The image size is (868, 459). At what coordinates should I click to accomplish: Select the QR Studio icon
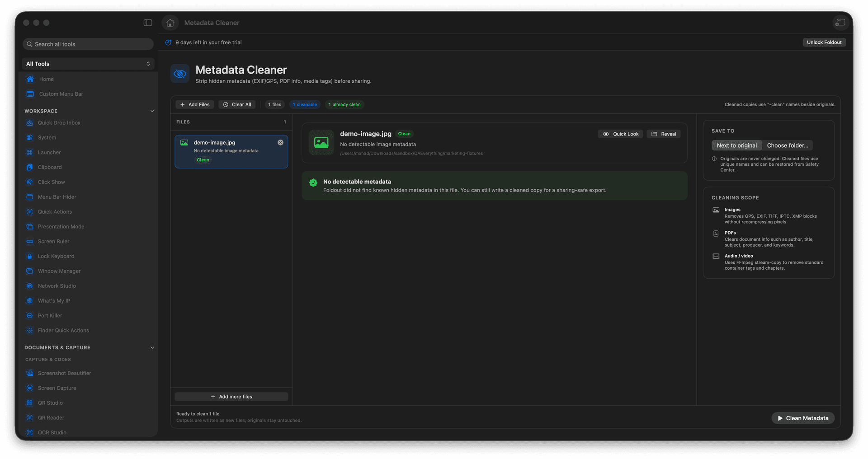[30, 403]
